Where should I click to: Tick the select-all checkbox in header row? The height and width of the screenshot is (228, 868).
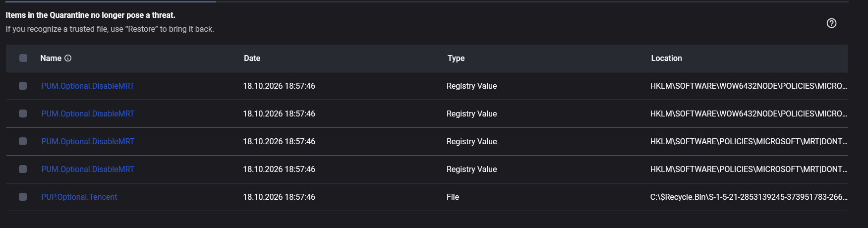(23, 58)
